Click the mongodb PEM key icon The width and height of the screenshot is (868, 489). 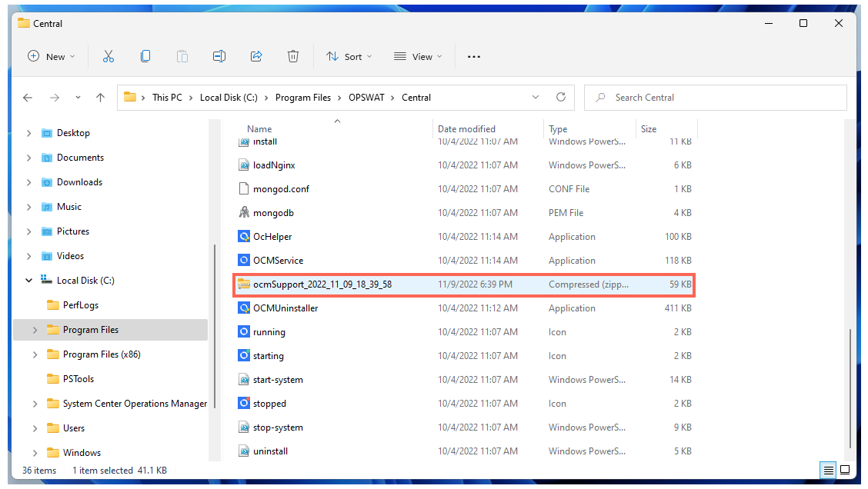pyautogui.click(x=244, y=212)
